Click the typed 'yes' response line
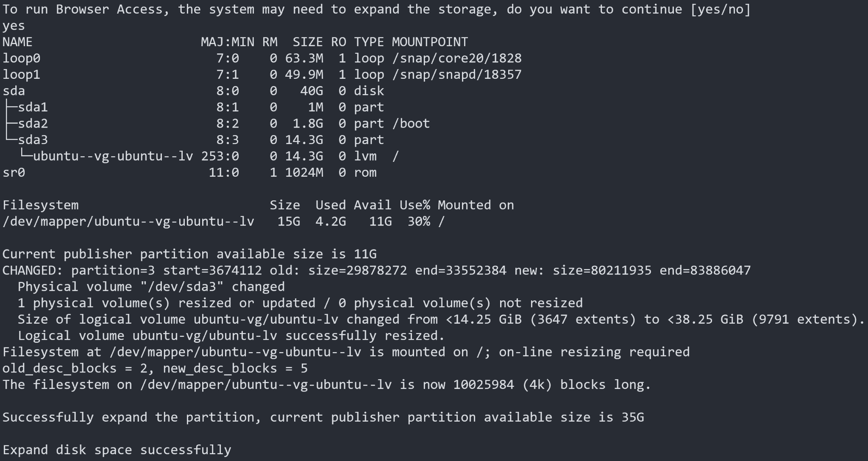 tap(14, 26)
